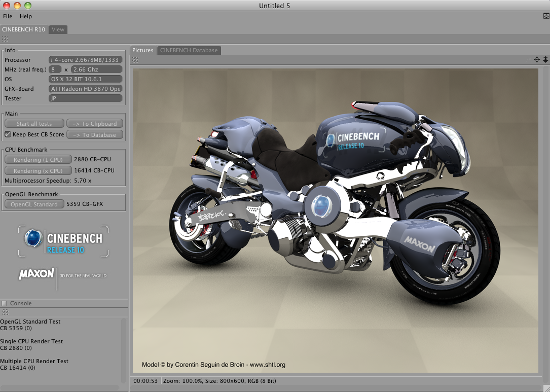Click the zoom arrow icon above picture

(x=545, y=60)
